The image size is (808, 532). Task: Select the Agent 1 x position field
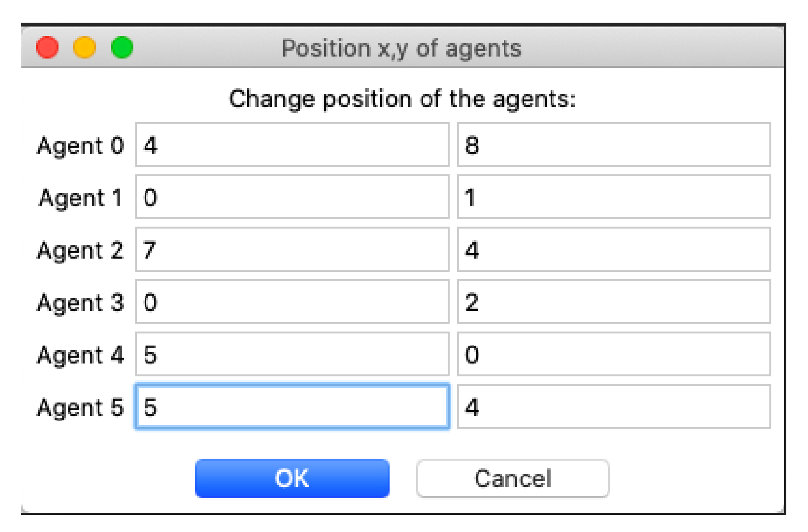point(292,197)
